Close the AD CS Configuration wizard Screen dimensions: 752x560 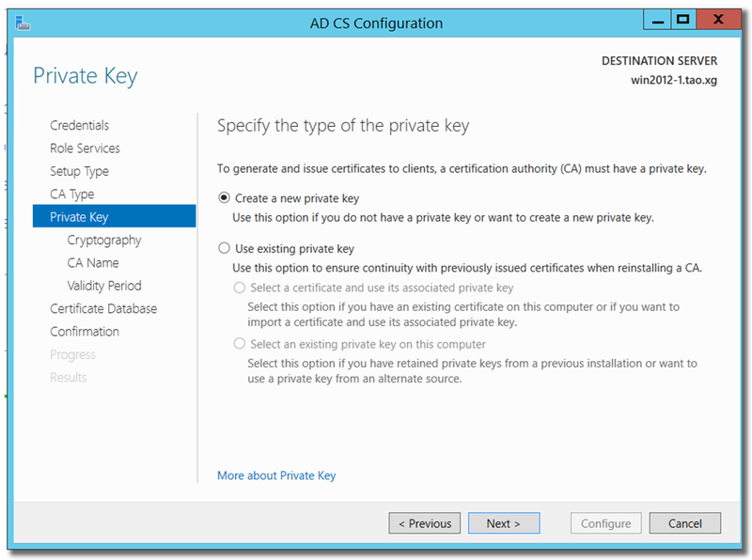coord(718,19)
